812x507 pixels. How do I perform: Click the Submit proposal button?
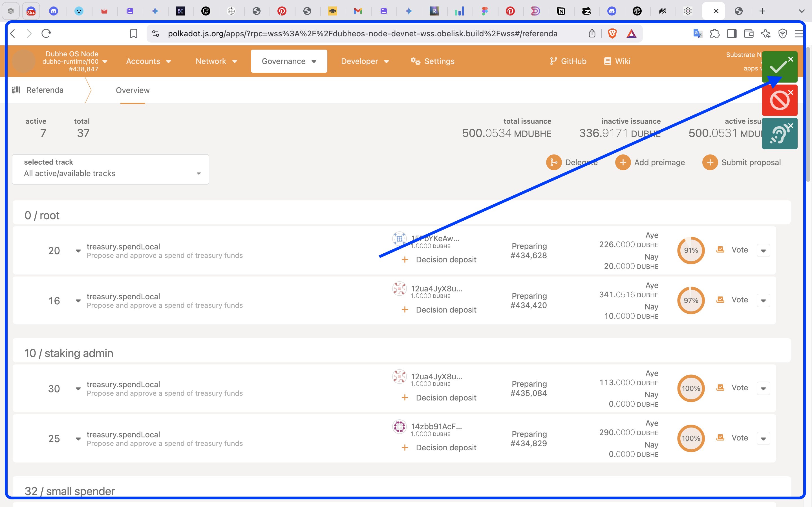click(x=742, y=163)
